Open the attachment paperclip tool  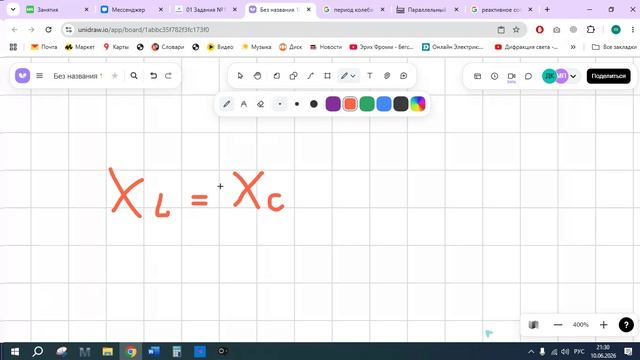pos(387,76)
